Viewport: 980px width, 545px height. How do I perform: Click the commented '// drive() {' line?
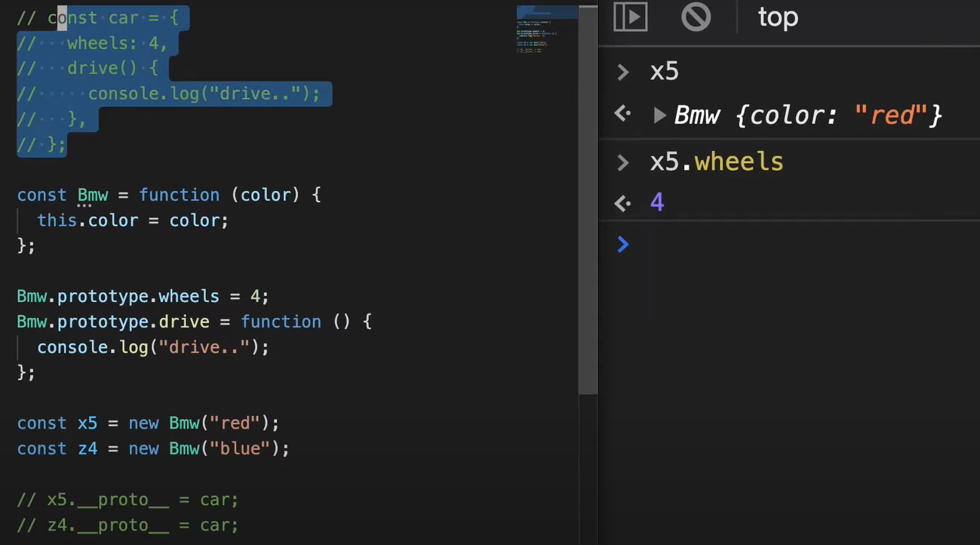(88, 69)
